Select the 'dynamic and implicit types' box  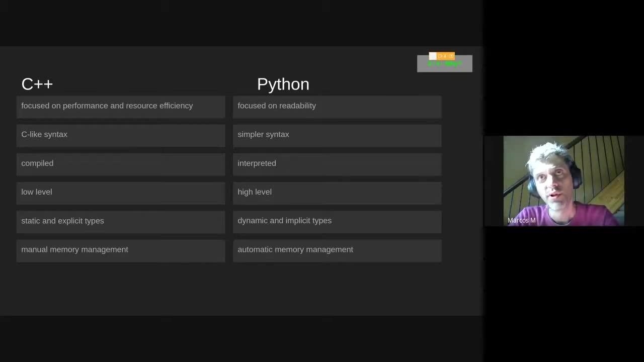(337, 221)
